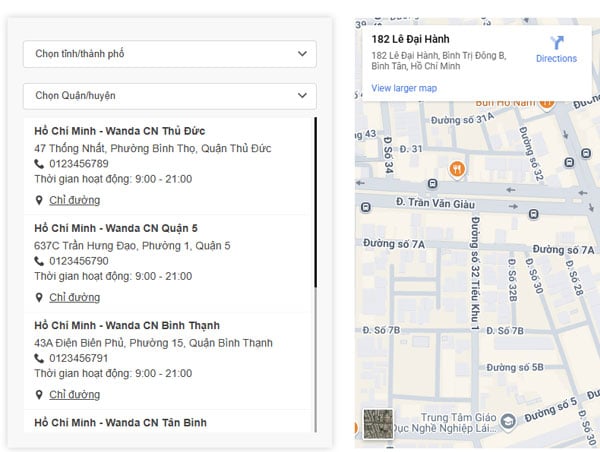600x452 pixels.
Task: Click the bus stop icon below the Đường số 32 label
Action: (533, 214)
